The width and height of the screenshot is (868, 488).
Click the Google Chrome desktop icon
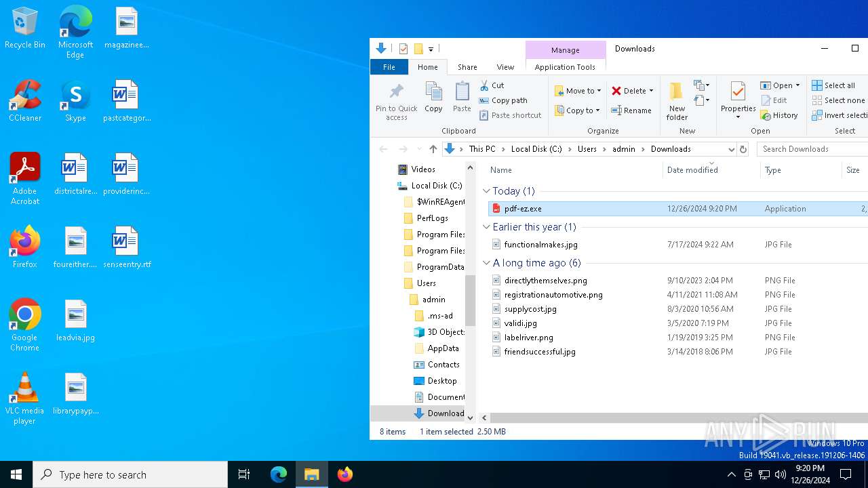tap(25, 325)
